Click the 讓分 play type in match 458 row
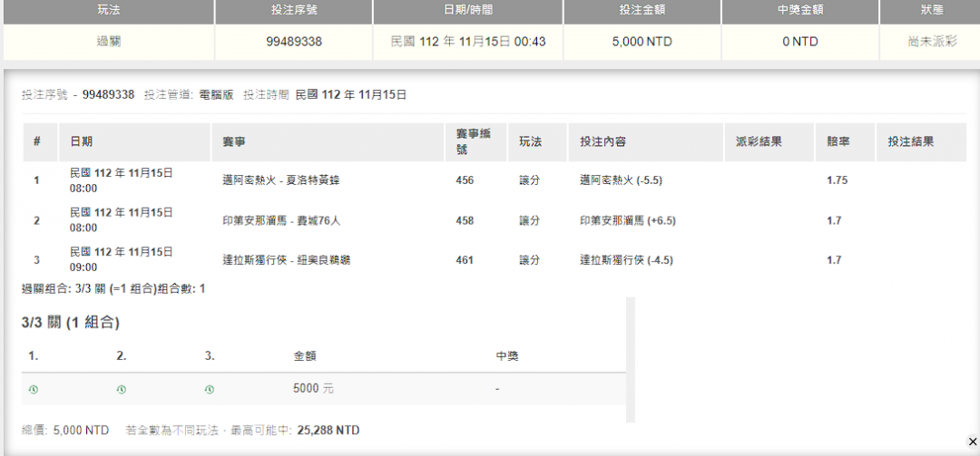This screenshot has height=456, width=980. pos(529,220)
